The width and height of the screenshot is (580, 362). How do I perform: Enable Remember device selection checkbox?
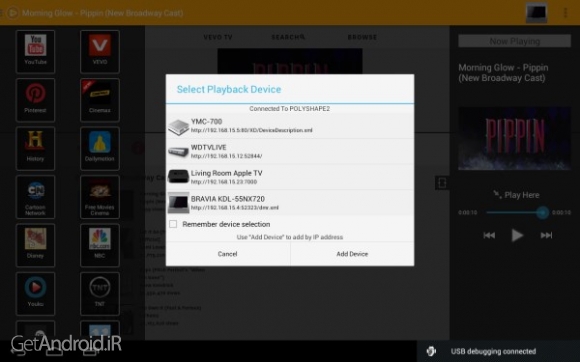pyautogui.click(x=173, y=224)
